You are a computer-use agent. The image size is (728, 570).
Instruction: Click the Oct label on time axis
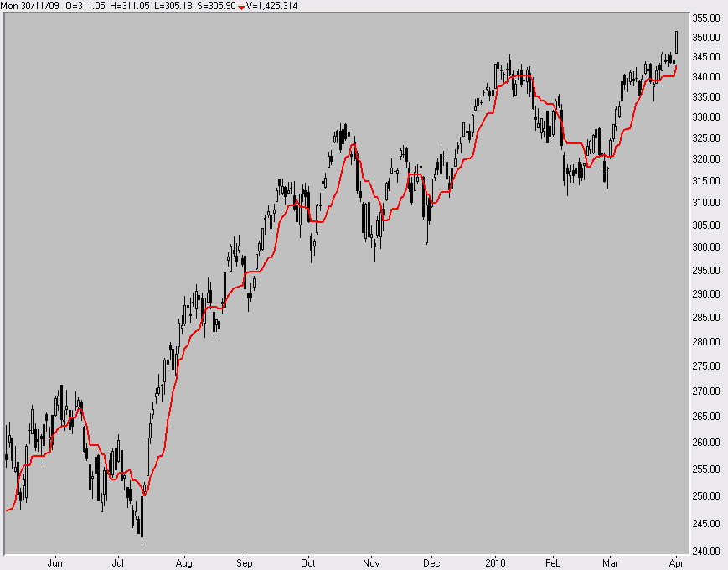[x=308, y=562]
